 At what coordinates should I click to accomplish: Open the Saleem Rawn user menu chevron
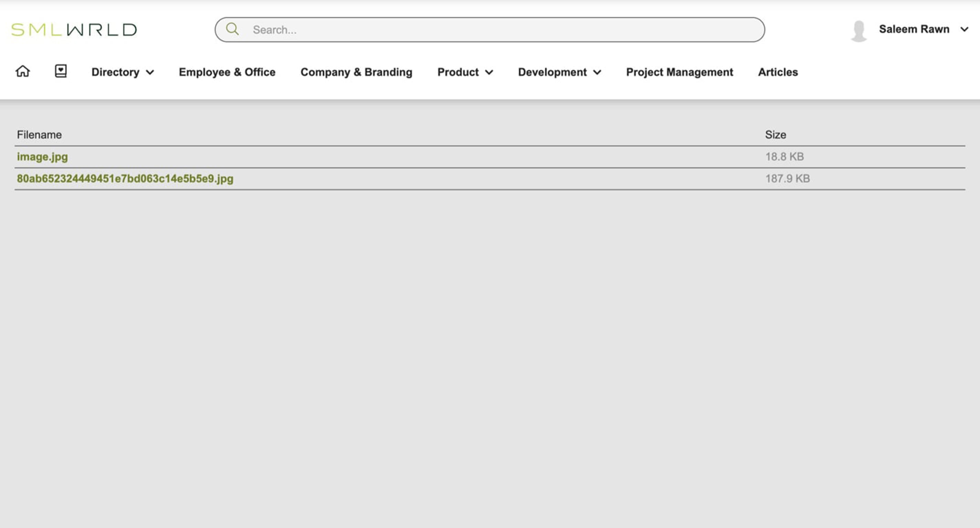pos(964,29)
